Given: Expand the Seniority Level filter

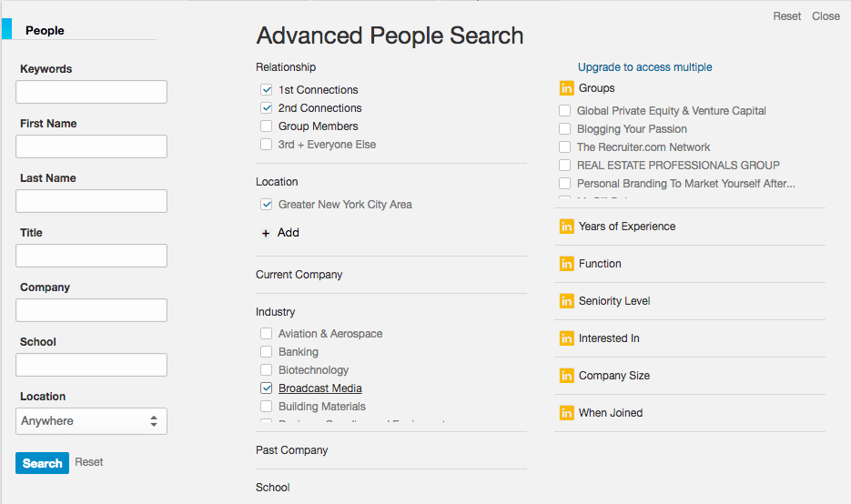Looking at the screenshot, I should pyautogui.click(x=614, y=301).
